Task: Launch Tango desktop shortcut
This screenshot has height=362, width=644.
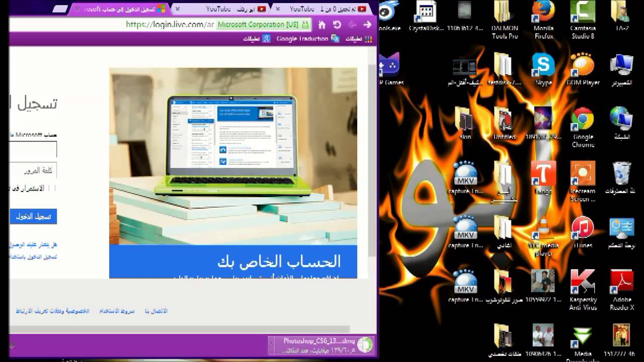Action: pos(543,178)
